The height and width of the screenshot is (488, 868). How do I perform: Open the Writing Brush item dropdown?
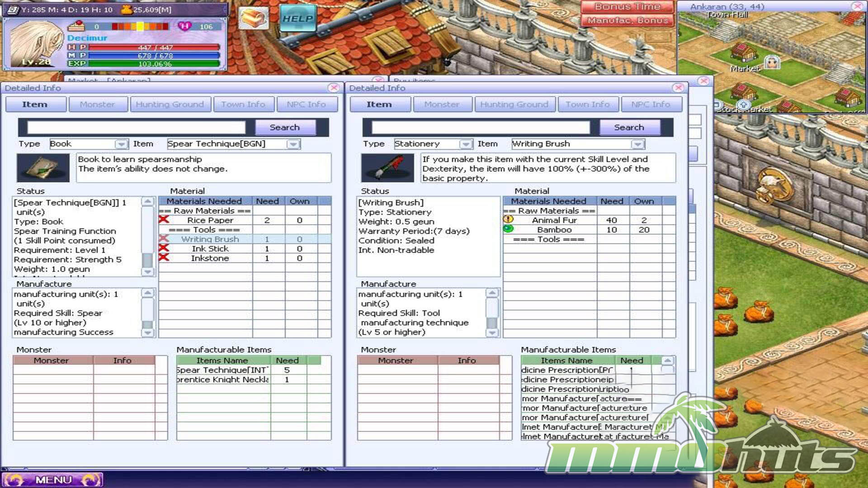point(637,144)
